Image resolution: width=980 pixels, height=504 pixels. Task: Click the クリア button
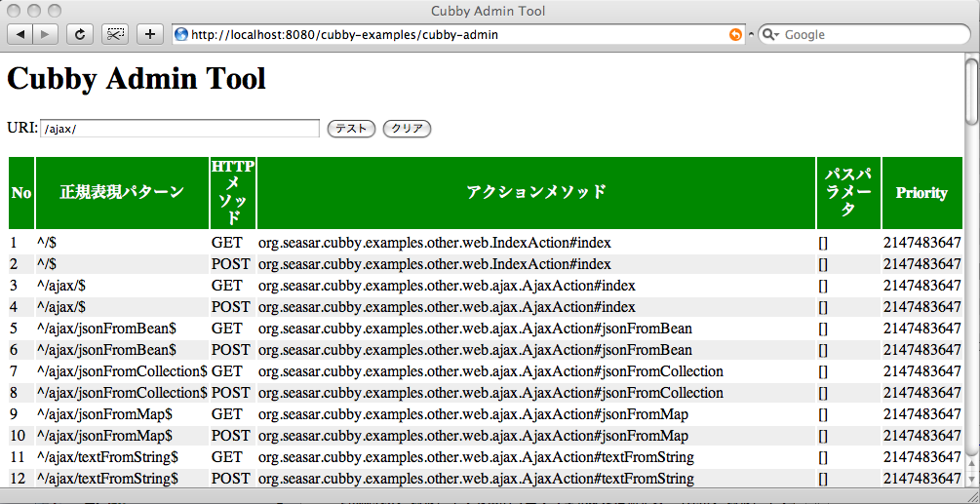[x=407, y=129]
